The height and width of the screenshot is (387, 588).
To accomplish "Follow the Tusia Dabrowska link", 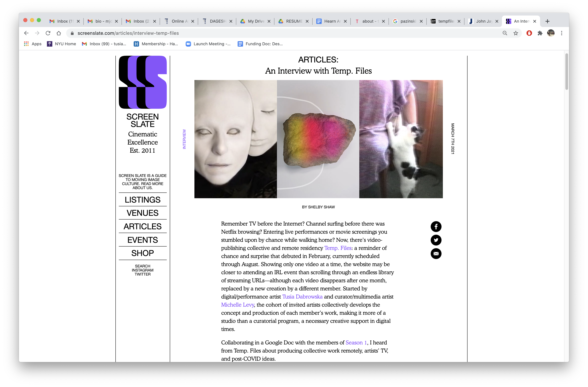I will (302, 296).
